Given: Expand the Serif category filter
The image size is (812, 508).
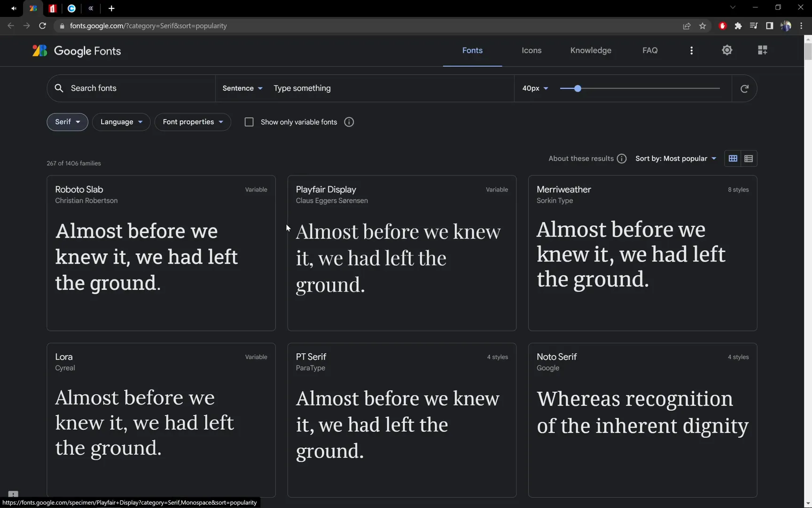Looking at the screenshot, I should (x=67, y=122).
